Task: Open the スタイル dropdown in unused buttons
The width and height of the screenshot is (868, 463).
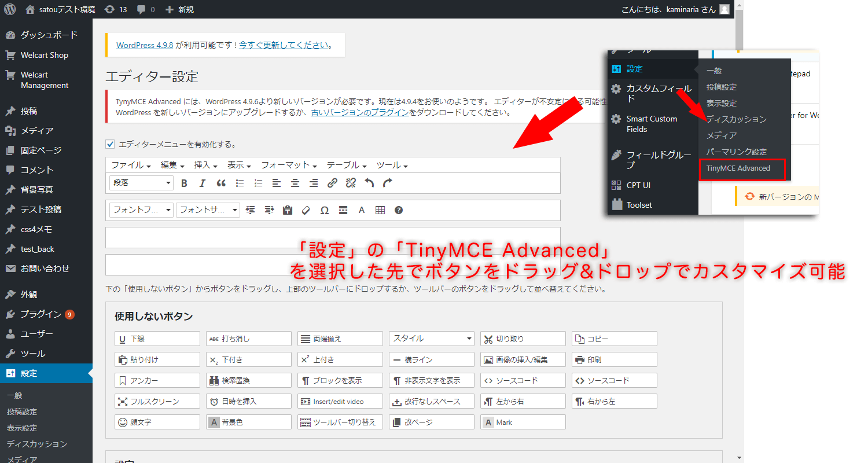Action: (x=431, y=339)
